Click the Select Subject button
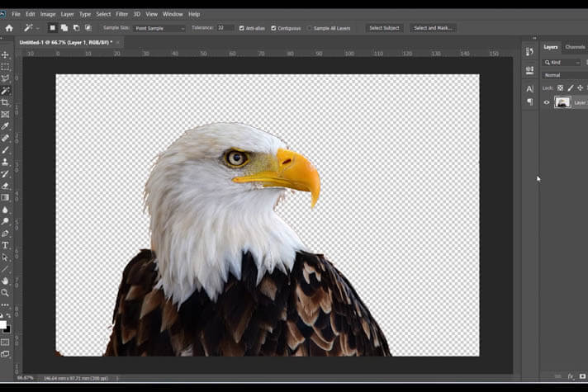The image size is (588, 392). point(384,28)
